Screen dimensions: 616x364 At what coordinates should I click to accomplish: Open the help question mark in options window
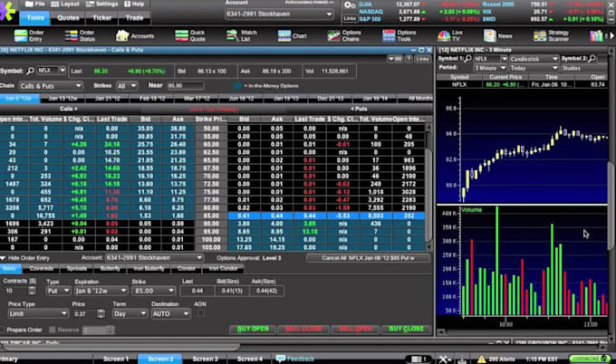click(409, 59)
